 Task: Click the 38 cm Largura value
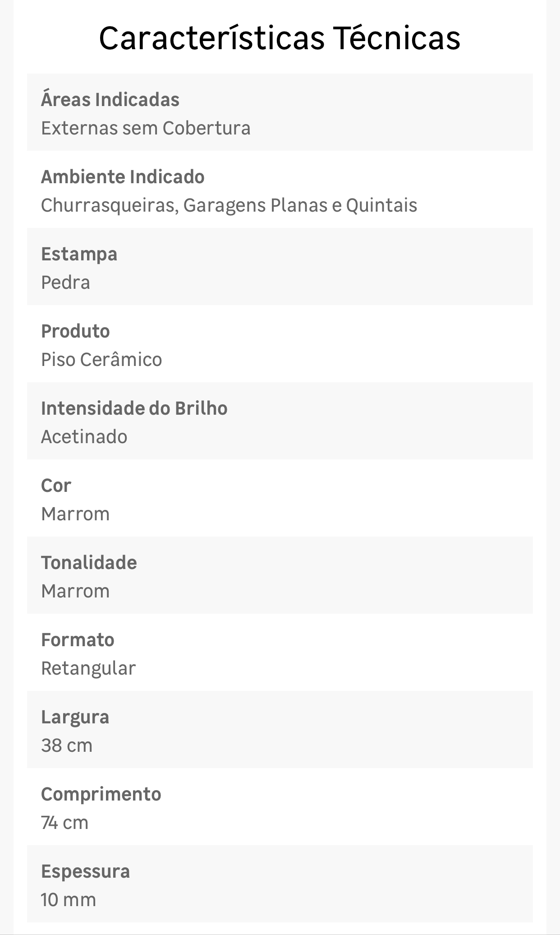(67, 745)
